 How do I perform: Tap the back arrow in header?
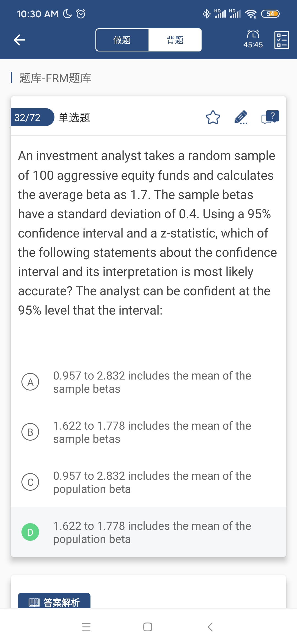19,40
